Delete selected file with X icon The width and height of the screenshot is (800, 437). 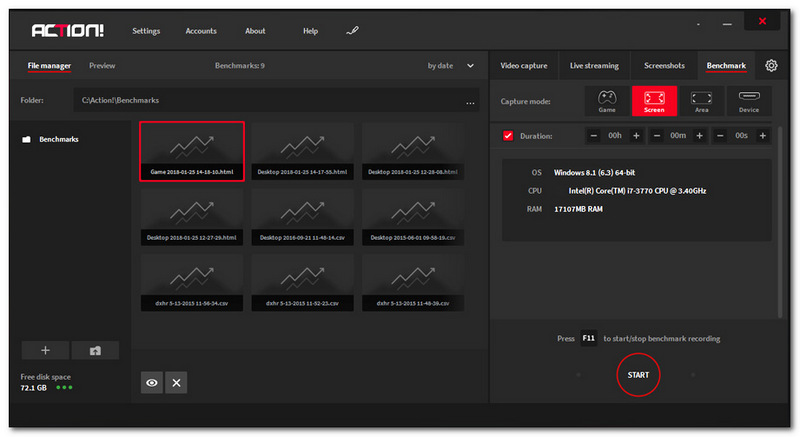pos(176,382)
